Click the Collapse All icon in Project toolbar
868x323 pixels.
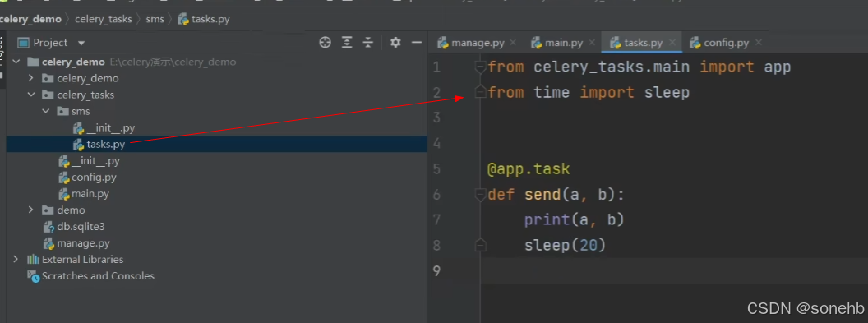pyautogui.click(x=367, y=43)
